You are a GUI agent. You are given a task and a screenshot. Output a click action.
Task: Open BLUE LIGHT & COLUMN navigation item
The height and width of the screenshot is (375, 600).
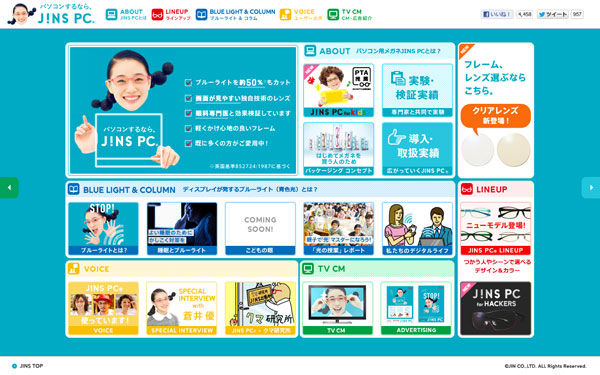click(235, 15)
